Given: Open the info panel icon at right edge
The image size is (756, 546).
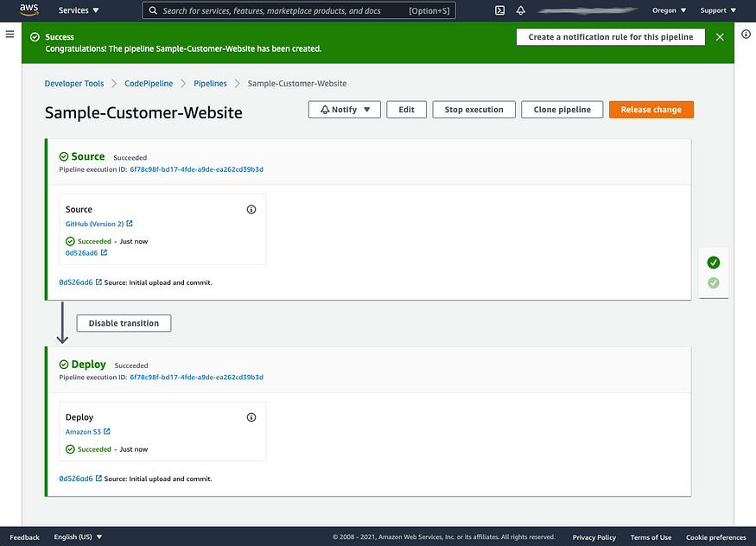Looking at the screenshot, I should (x=746, y=35).
